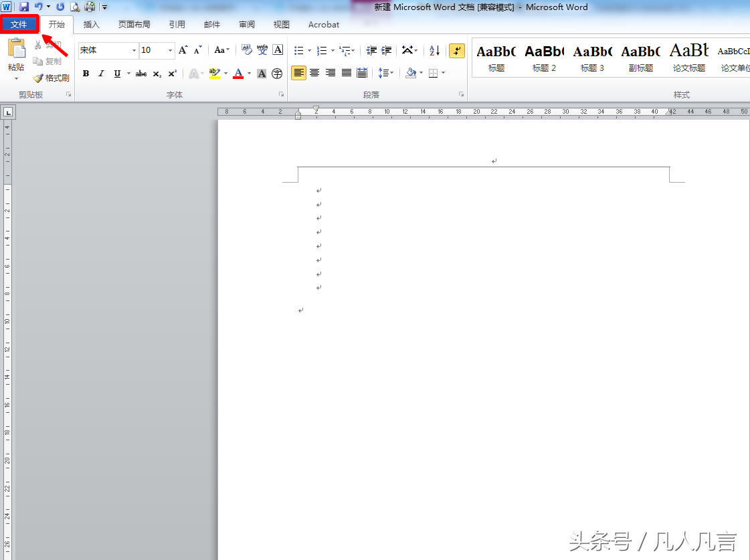The height and width of the screenshot is (560, 750).
Task: Click the grow font size icon
Action: (183, 51)
